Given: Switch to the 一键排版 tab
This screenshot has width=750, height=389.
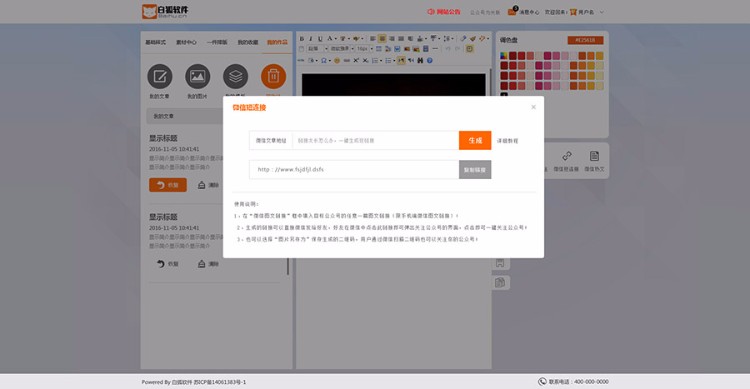Looking at the screenshot, I should pos(217,43).
